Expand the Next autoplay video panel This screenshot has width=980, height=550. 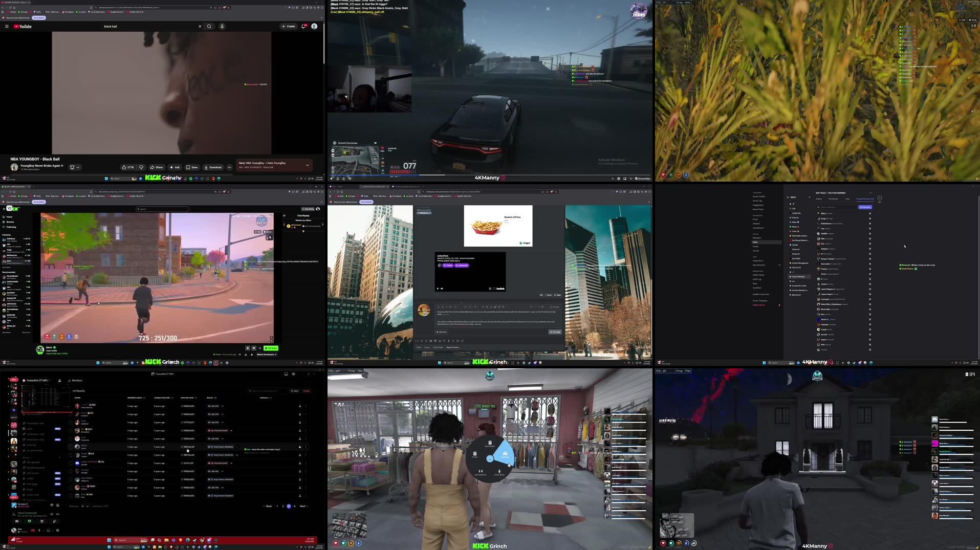307,165
